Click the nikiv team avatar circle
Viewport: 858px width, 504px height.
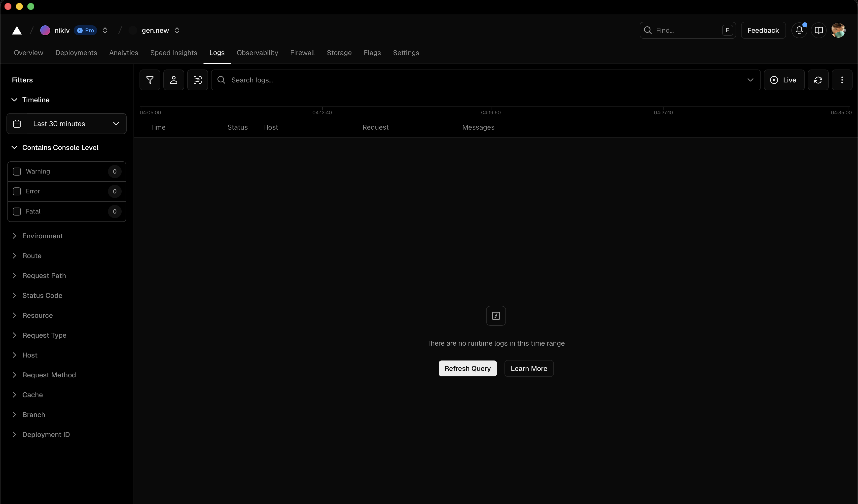point(45,30)
